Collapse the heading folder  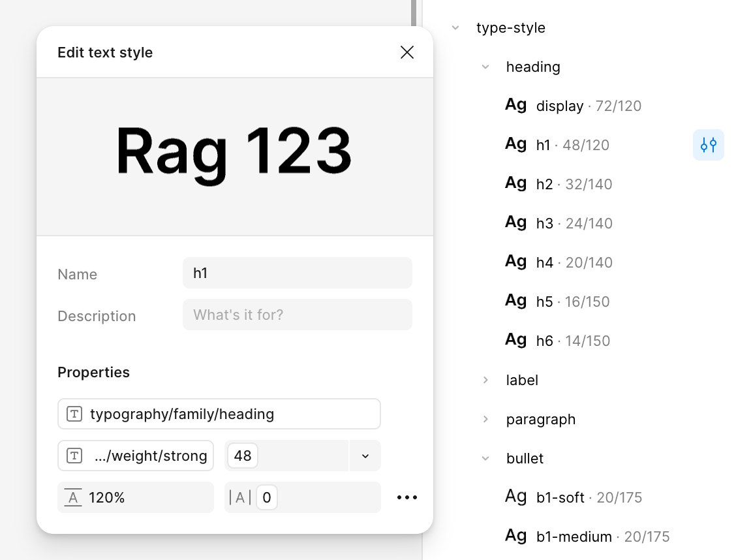click(x=485, y=67)
